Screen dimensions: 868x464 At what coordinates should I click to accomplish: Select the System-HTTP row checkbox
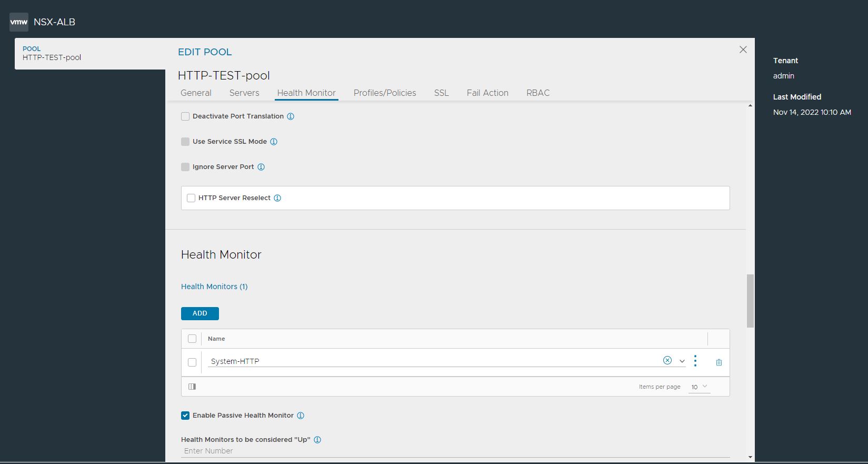[192, 362]
